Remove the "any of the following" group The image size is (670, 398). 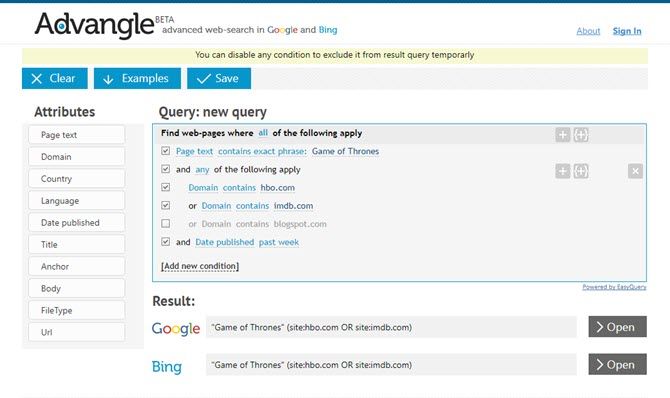click(635, 171)
